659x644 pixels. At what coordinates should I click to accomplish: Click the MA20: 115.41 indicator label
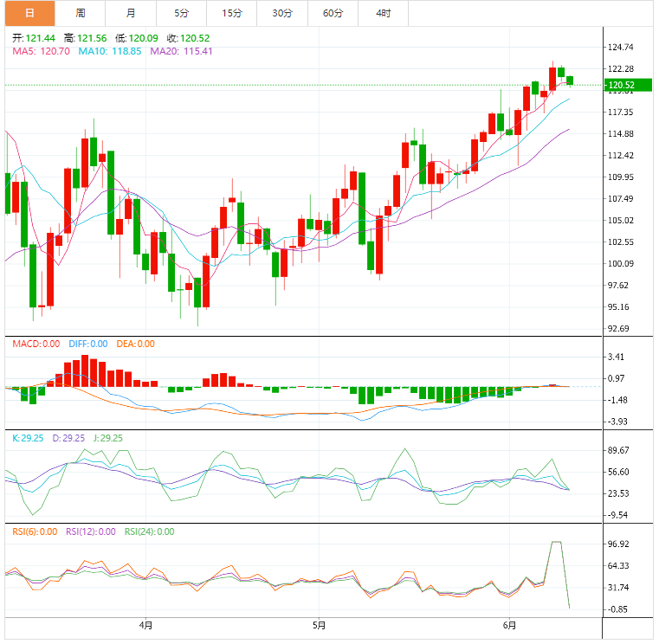(x=181, y=52)
